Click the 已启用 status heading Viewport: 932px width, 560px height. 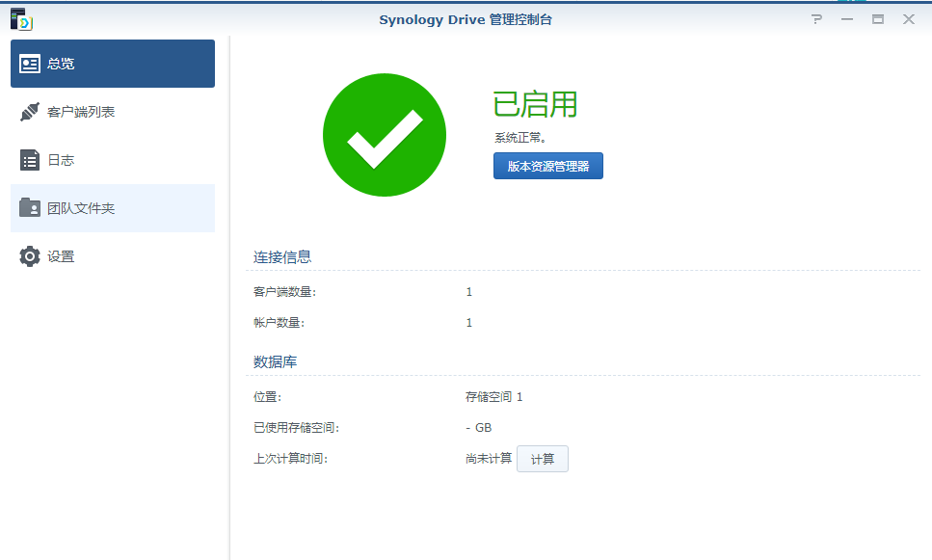536,105
